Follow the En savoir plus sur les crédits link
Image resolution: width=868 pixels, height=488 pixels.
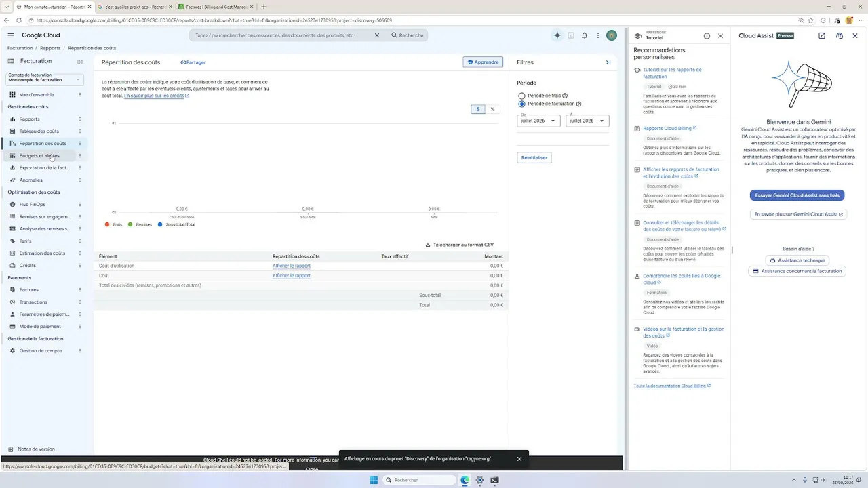156,96
